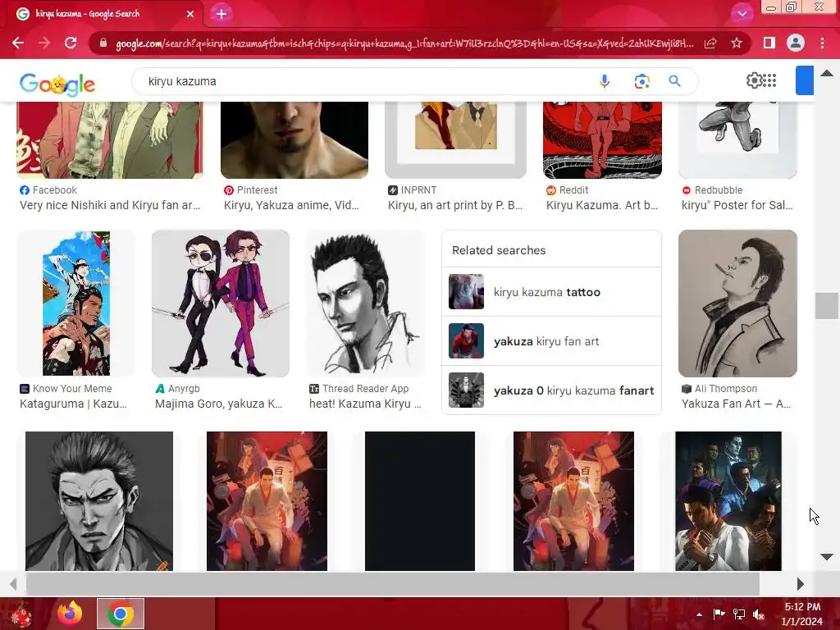
Task: Open Thread Reader App Kiryu sketch
Action: [x=365, y=304]
